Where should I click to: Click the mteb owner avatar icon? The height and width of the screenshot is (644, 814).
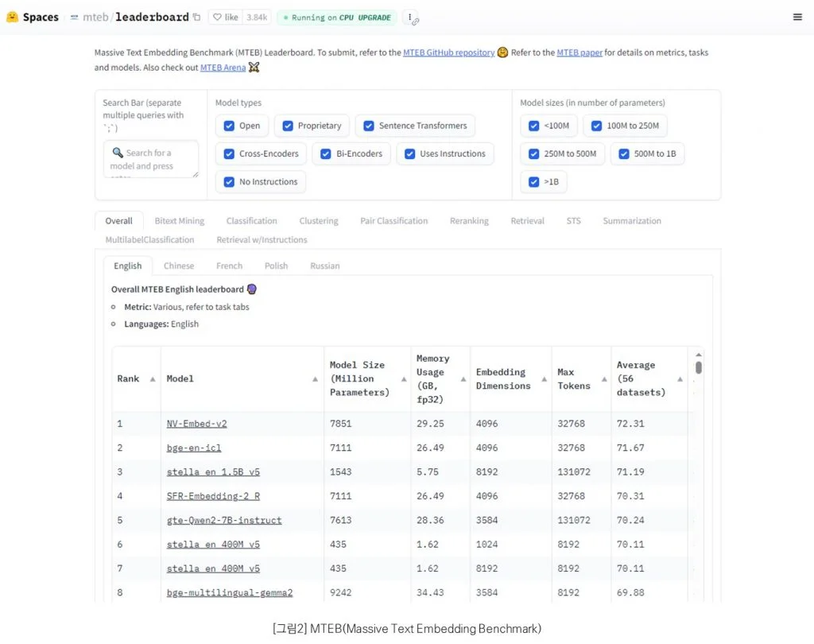[x=74, y=17]
